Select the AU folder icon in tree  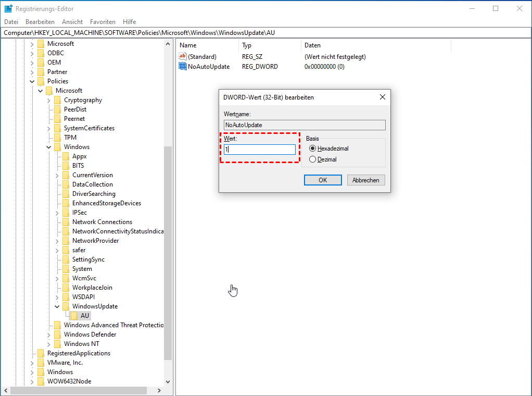74,316
